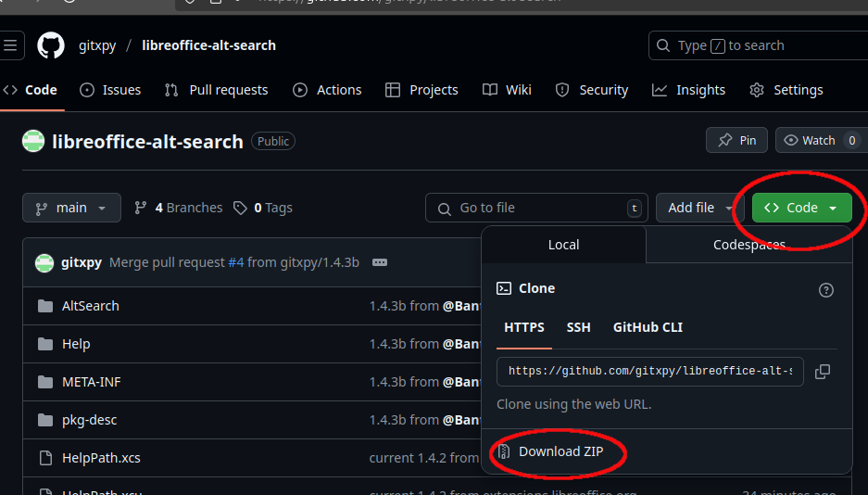This screenshot has width=868, height=495.
Task: Click the Help folder icon
Action: coord(45,344)
